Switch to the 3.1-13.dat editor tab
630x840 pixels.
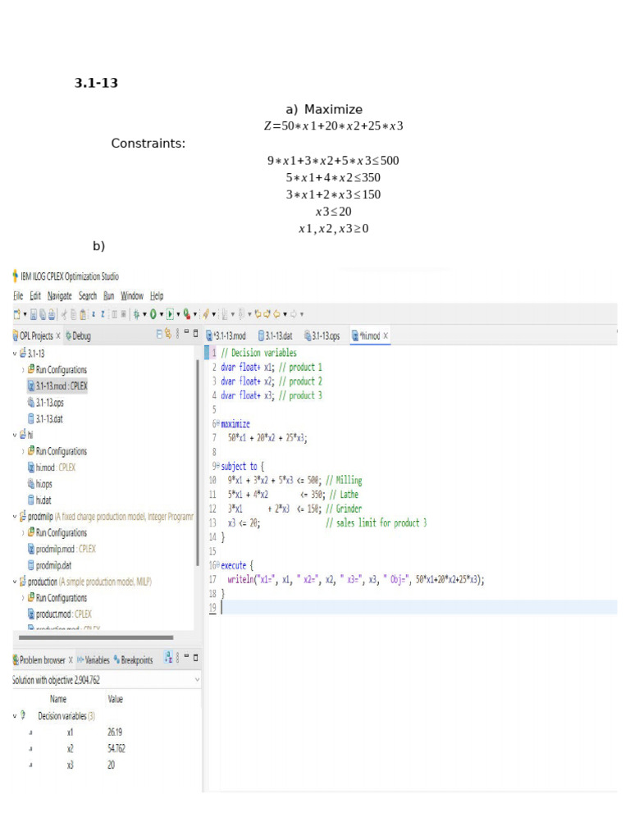click(x=276, y=336)
